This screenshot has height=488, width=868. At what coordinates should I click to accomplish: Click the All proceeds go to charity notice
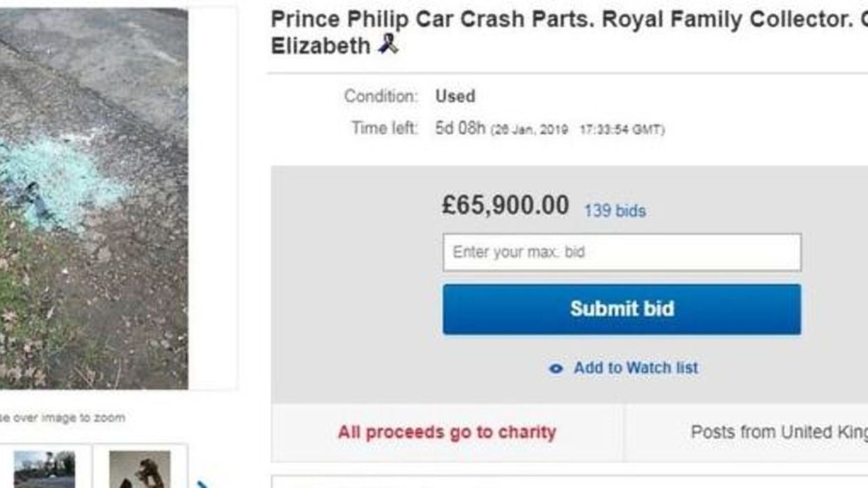447,432
